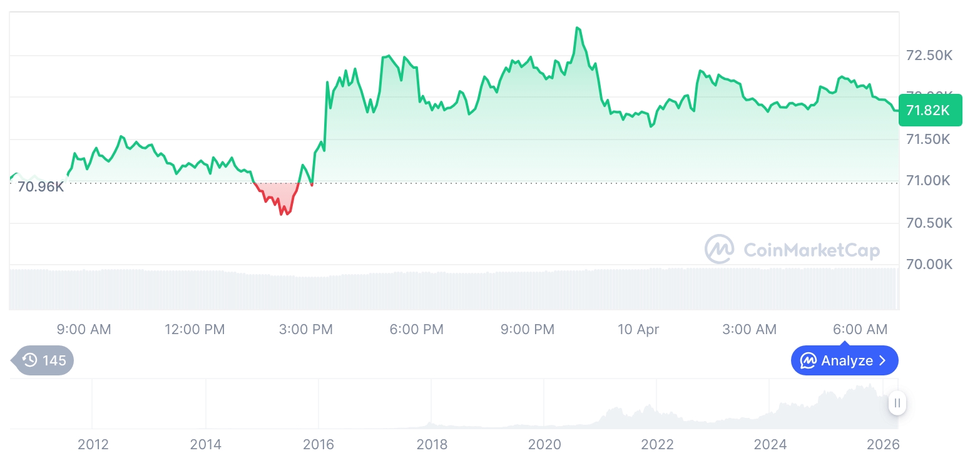
Task: Click the history clock icon beside 145
Action: click(x=29, y=360)
